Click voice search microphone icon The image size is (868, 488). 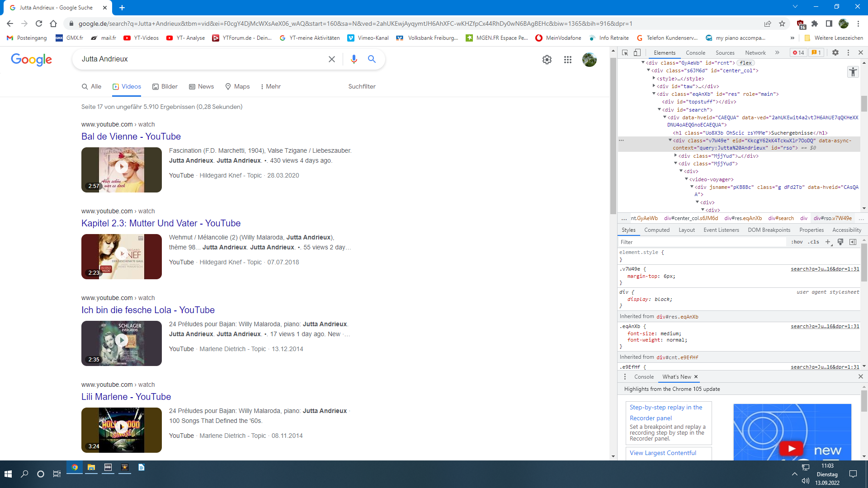point(354,59)
